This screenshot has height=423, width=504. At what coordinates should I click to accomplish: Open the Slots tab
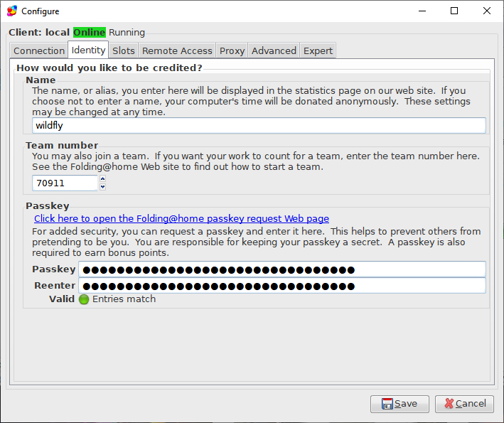[x=124, y=50]
